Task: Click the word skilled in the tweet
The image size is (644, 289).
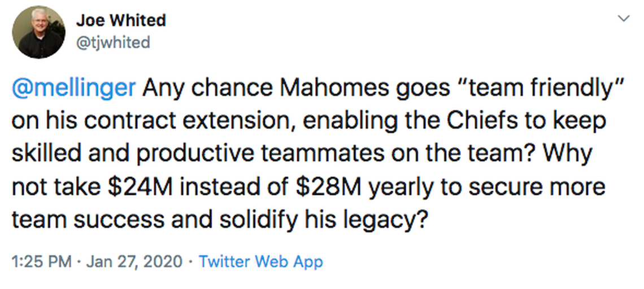Action: 45,154
